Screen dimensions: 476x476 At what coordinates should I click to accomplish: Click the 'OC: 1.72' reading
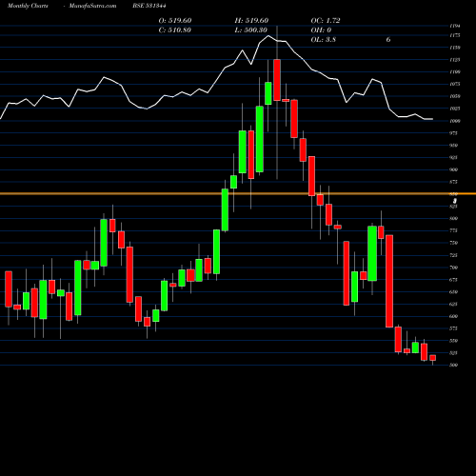point(326,21)
